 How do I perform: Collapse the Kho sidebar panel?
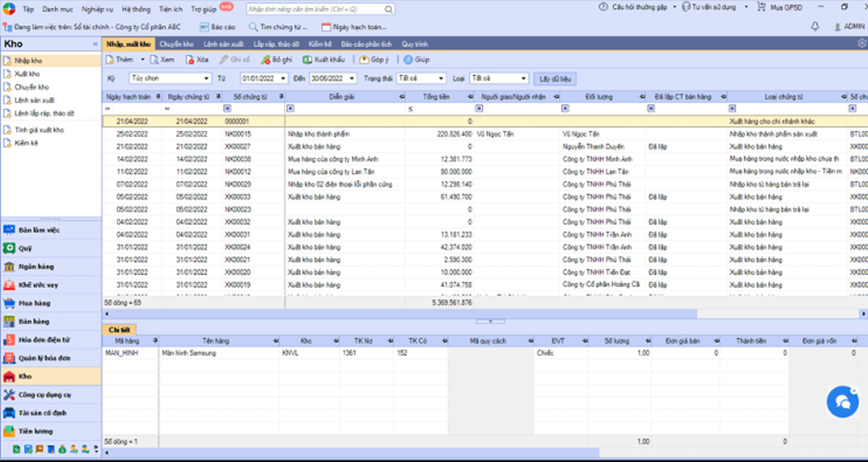coord(95,44)
